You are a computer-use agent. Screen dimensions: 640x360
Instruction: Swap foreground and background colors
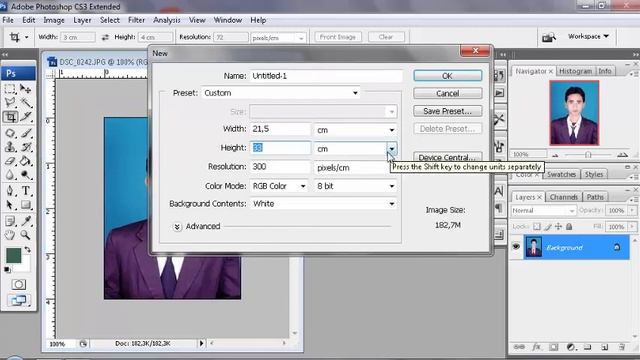tap(27, 249)
